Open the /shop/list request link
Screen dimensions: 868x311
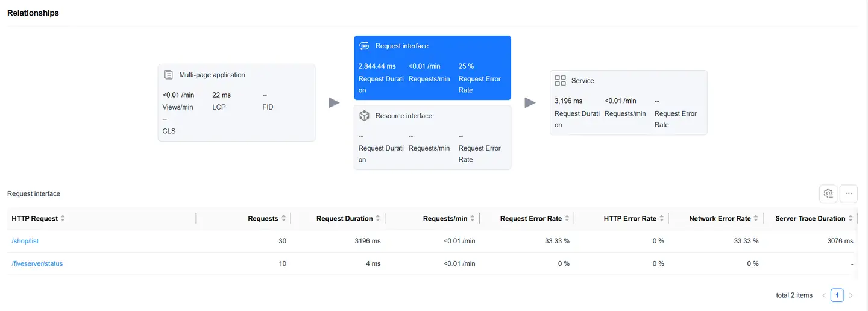click(x=25, y=241)
